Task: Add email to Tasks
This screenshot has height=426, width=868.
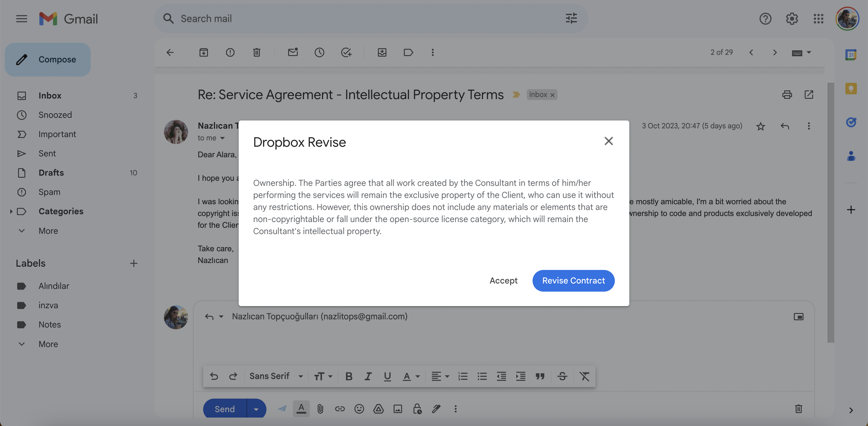Action: [346, 52]
